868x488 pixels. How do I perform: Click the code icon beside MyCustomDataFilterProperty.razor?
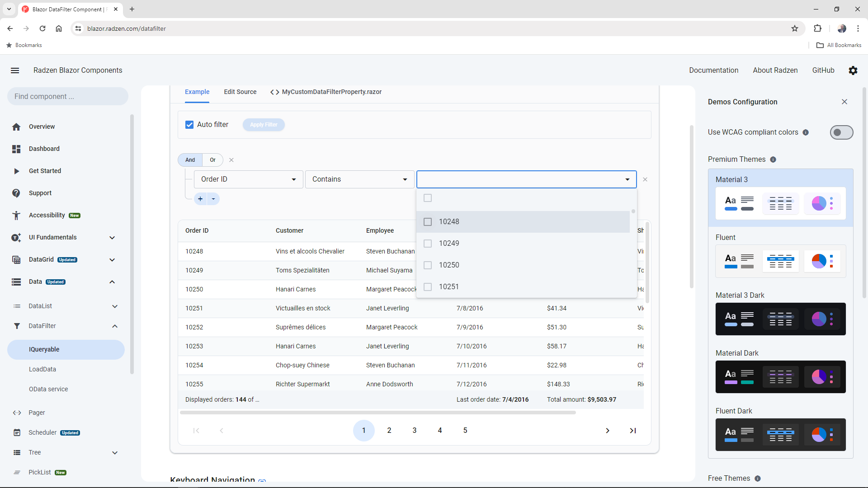274,92
